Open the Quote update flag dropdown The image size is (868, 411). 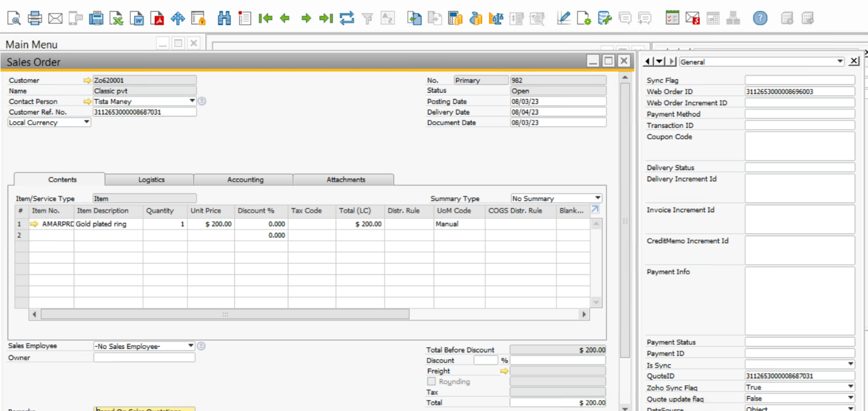tap(850, 398)
